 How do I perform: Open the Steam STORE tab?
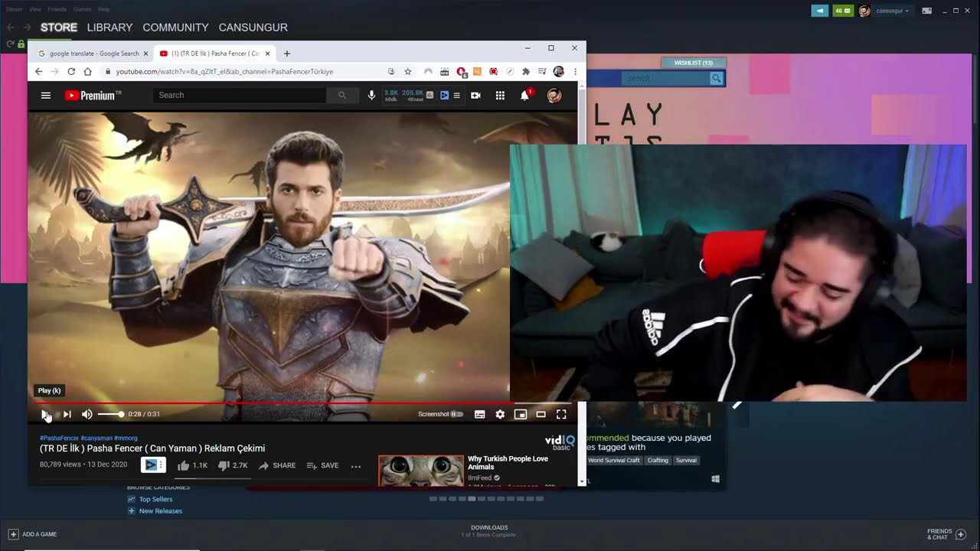pos(59,27)
